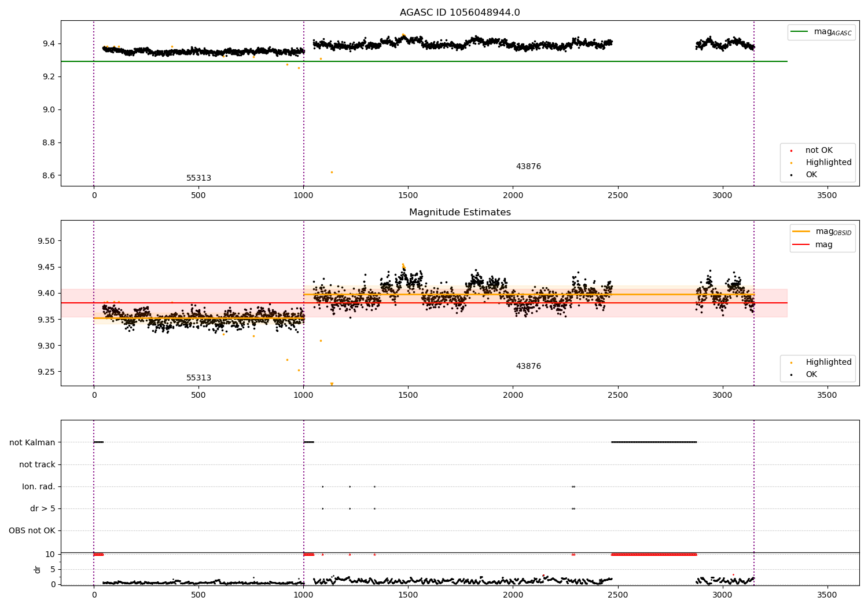Click the "Ion. rad." axis label
Viewport: 868px width, 608px height.
coord(39,487)
